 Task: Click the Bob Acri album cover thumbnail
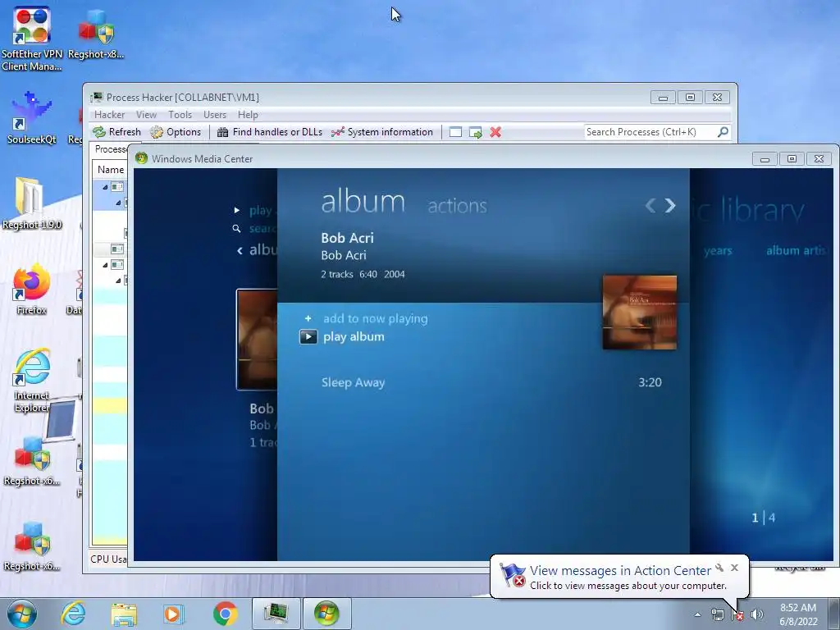(x=640, y=313)
